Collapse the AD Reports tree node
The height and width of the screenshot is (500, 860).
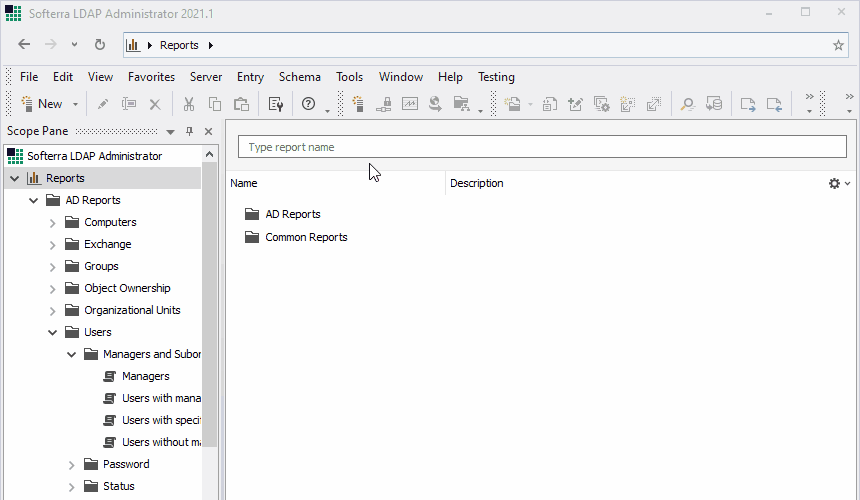[x=33, y=200]
